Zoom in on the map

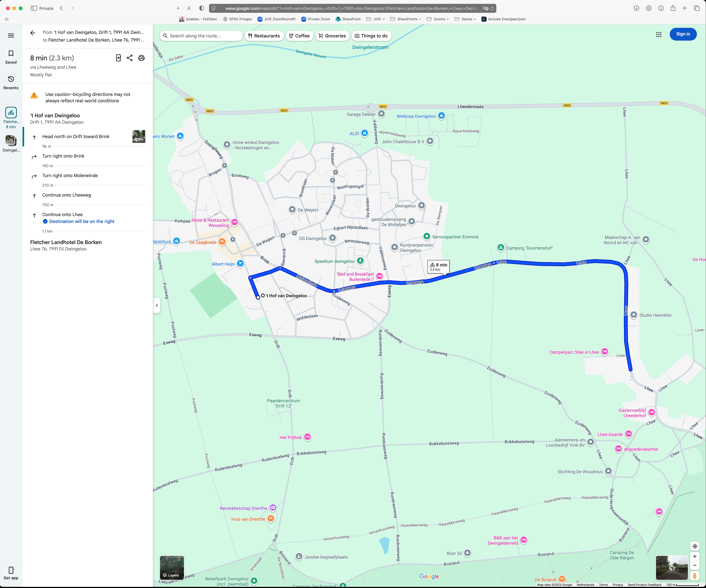point(694,556)
